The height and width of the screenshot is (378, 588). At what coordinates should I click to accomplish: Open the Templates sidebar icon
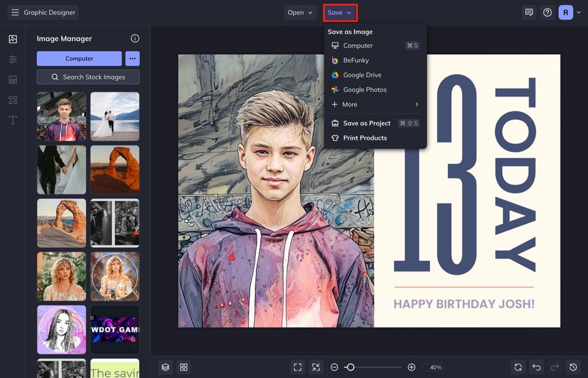[x=12, y=80]
